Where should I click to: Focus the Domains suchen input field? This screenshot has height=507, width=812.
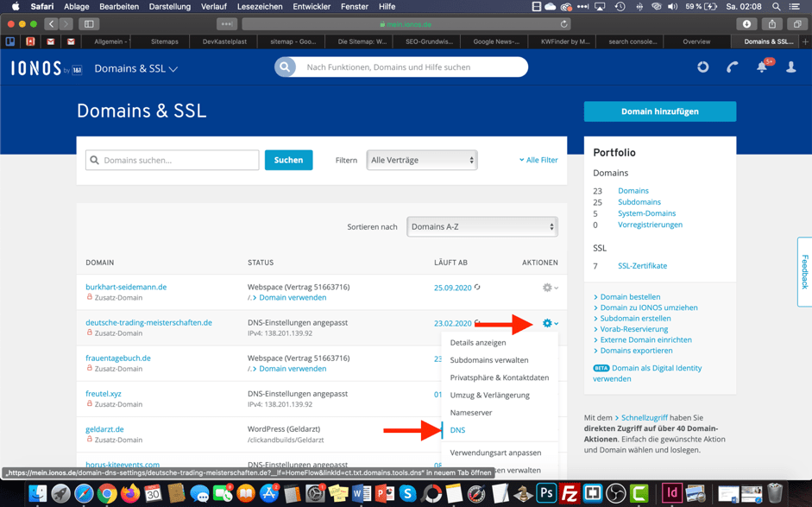(173, 160)
